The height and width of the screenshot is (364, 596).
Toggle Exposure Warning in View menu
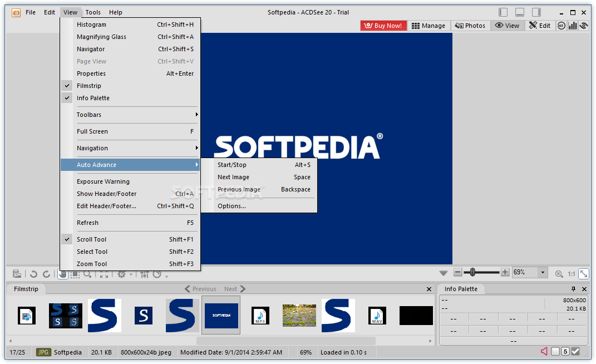coord(130,181)
